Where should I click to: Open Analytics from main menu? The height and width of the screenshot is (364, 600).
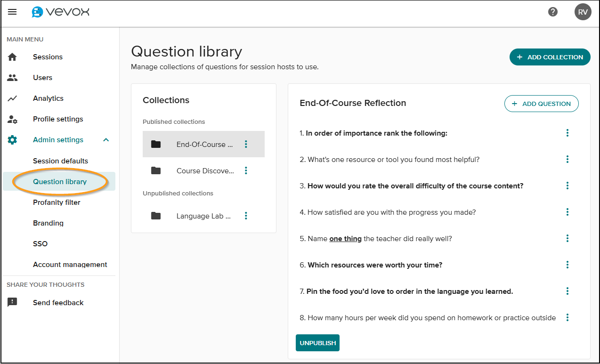48,98
